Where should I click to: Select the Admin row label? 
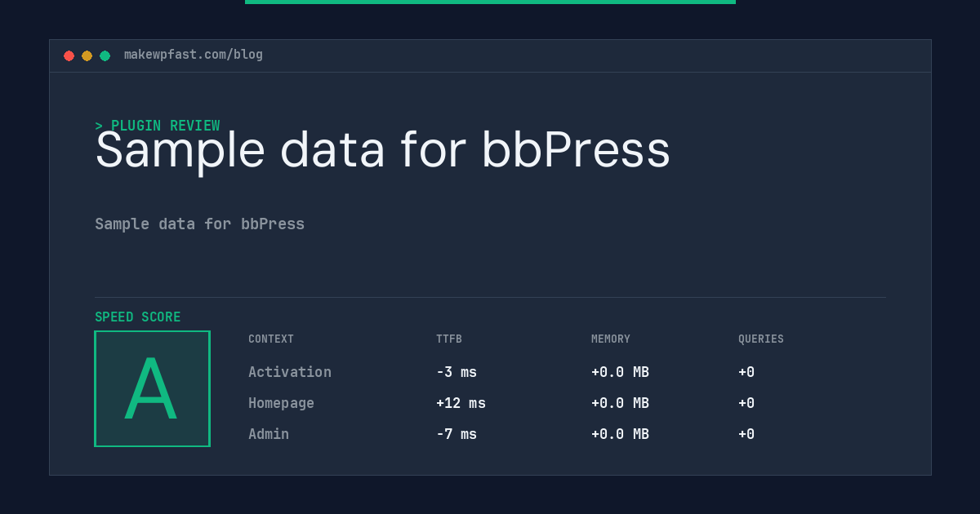click(x=269, y=434)
